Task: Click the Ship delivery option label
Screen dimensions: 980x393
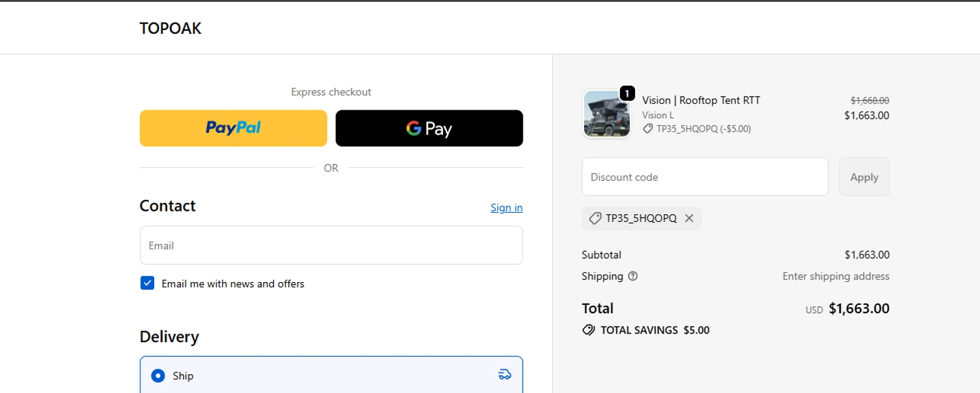Action: tap(183, 376)
